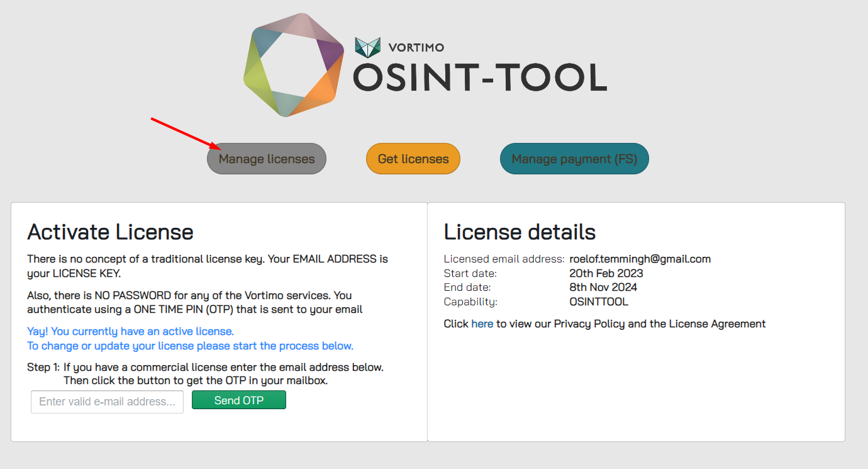The image size is (868, 469).
Task: Click the VORTIMO brand name text
Action: coord(416,47)
